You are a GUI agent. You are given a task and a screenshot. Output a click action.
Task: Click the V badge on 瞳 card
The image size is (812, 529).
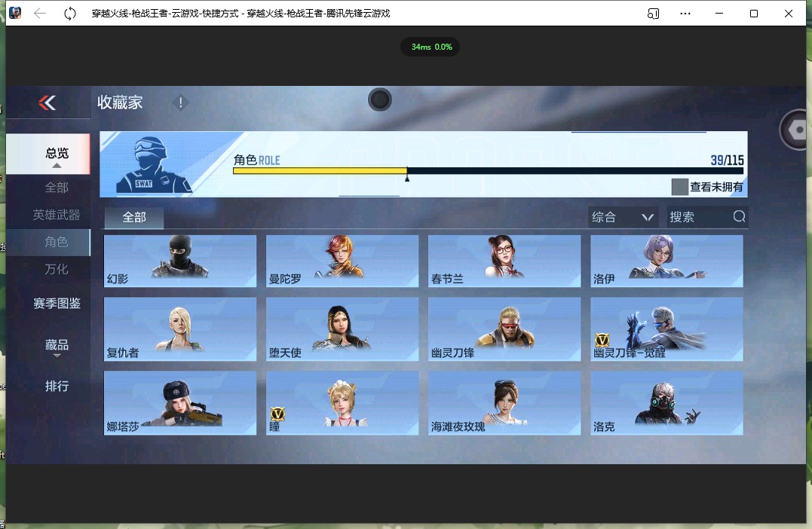click(x=277, y=414)
